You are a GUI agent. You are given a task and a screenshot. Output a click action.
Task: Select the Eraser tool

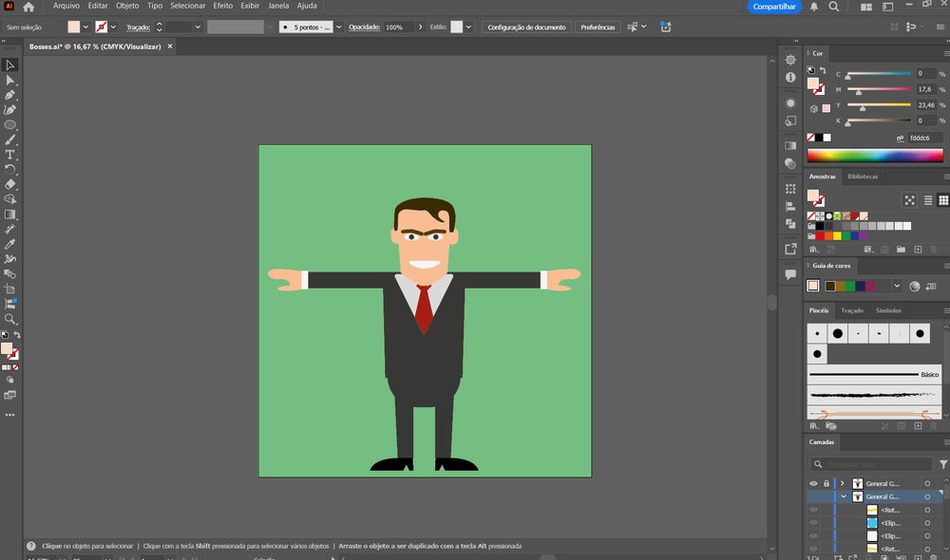[10, 184]
